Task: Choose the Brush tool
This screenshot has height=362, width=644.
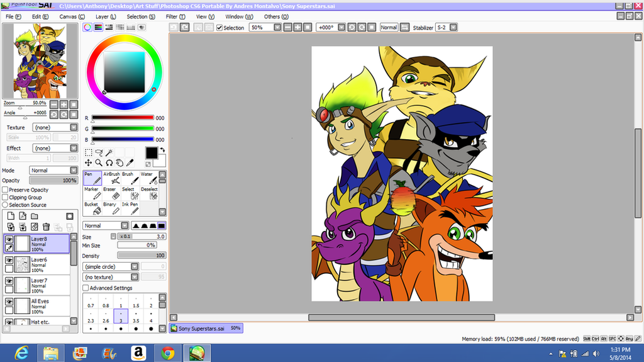Action: point(130,178)
